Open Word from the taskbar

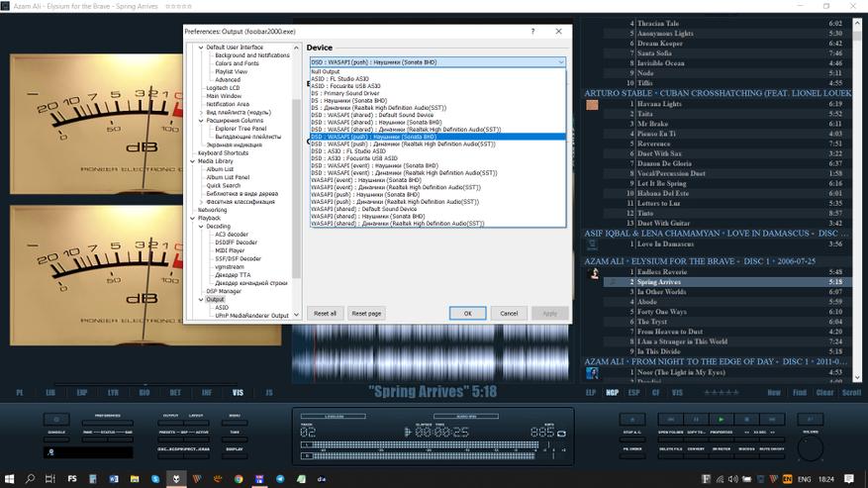tap(114, 478)
